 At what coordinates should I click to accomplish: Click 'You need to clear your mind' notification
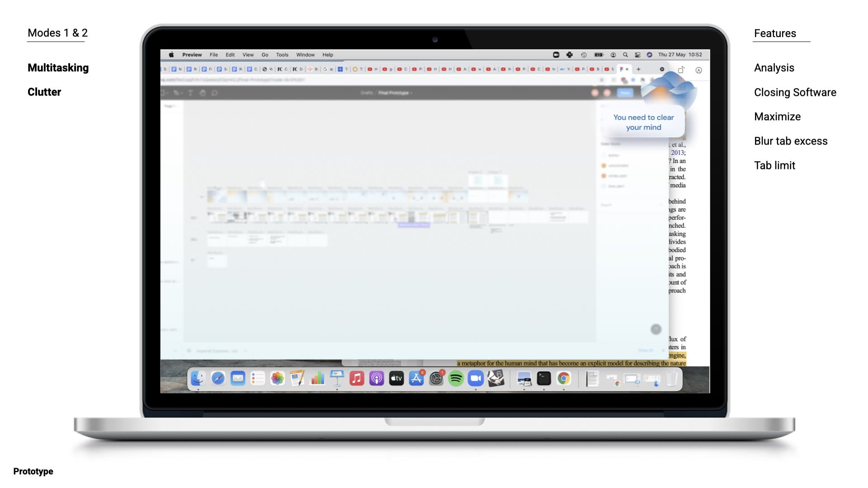click(x=643, y=122)
